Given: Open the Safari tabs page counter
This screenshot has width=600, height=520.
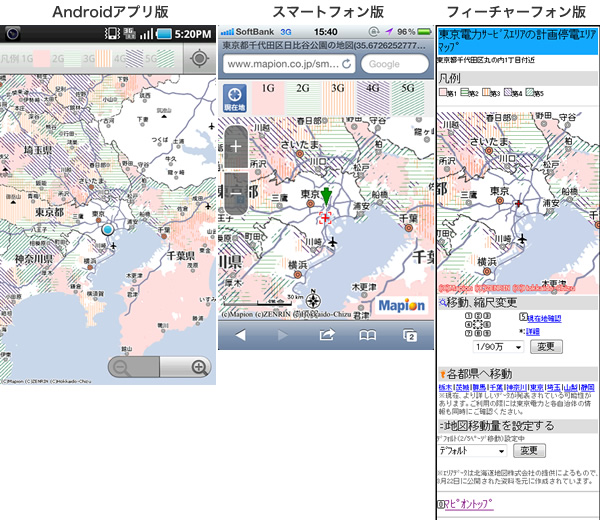Looking at the screenshot, I should [x=409, y=336].
